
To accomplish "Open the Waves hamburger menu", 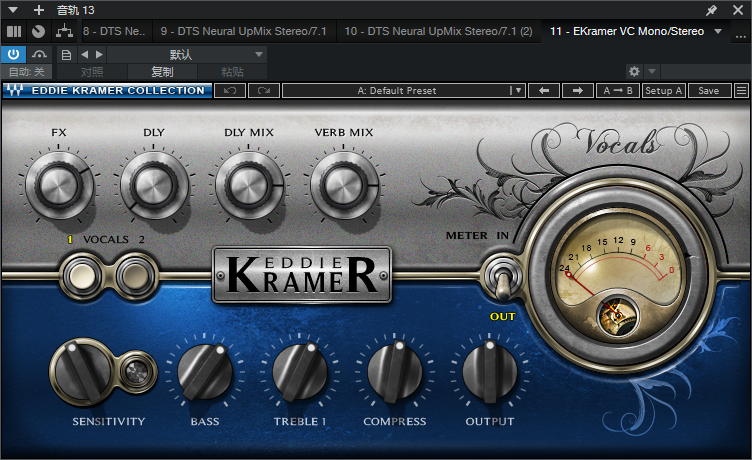I will tap(741, 90).
